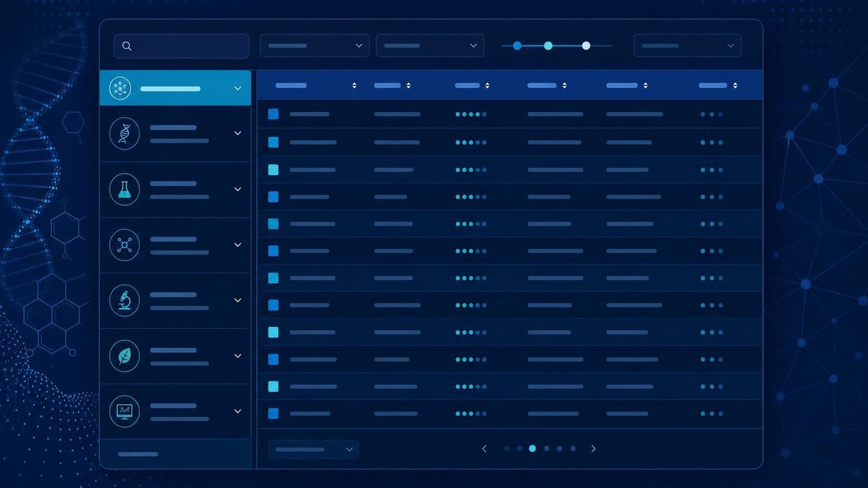Jump to the second pagination dot
Screen dimensions: 868x488
pyautogui.click(x=520, y=448)
